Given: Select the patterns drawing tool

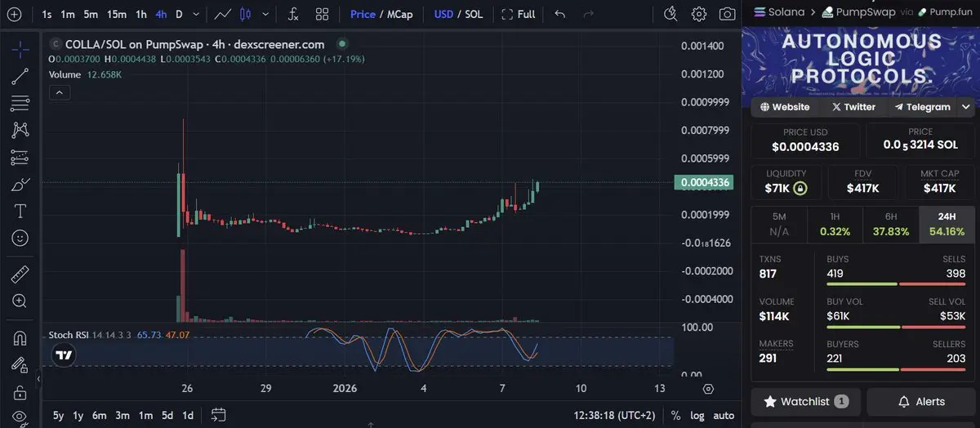Looking at the screenshot, I should click(x=20, y=130).
